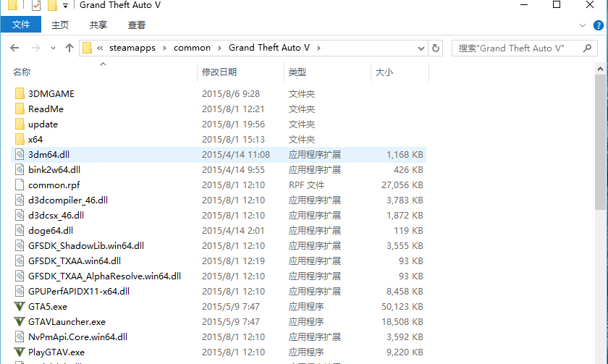Open Grand Theft Auto V breadcrumb arrow
The height and width of the screenshot is (364, 608).
click(x=318, y=48)
